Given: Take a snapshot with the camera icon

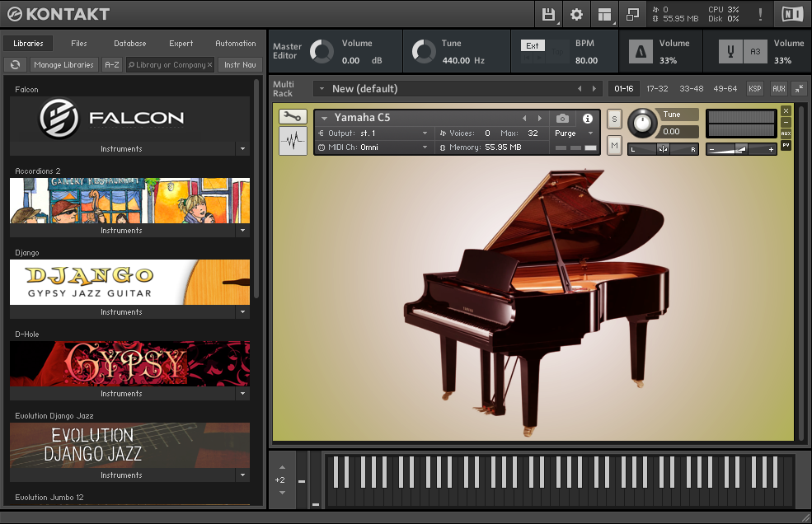Looking at the screenshot, I should (562, 119).
